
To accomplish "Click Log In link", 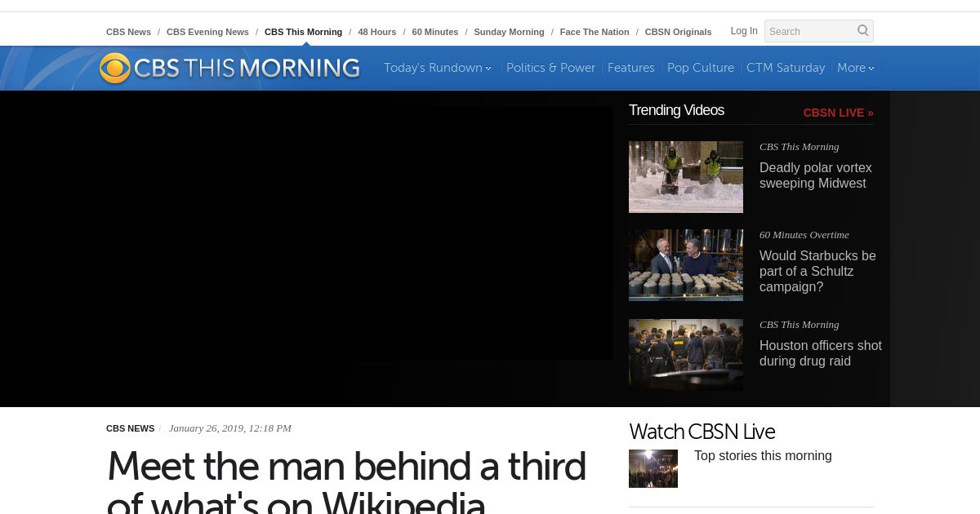I will coord(744,31).
